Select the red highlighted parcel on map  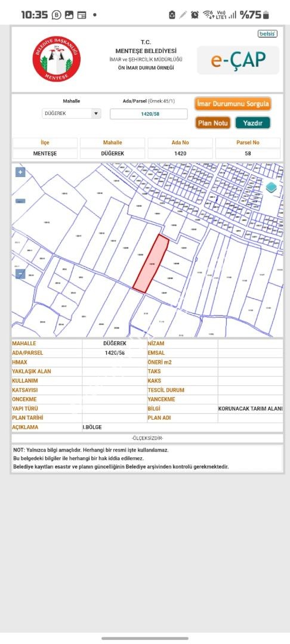pyautogui.click(x=151, y=264)
